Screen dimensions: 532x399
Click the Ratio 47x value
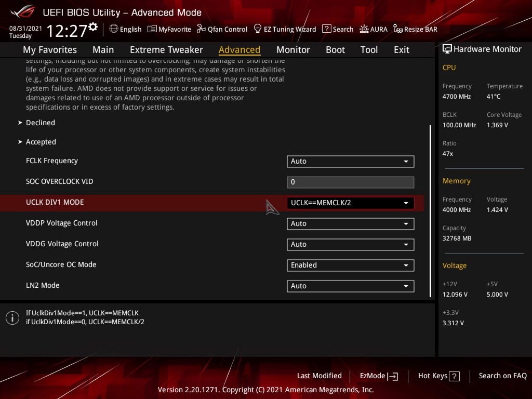(447, 154)
